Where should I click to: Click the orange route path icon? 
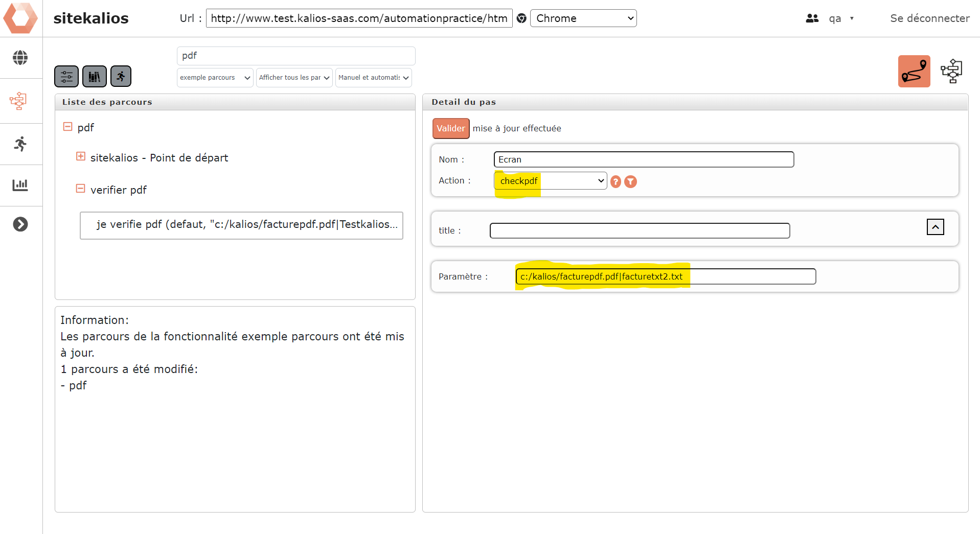pos(914,72)
